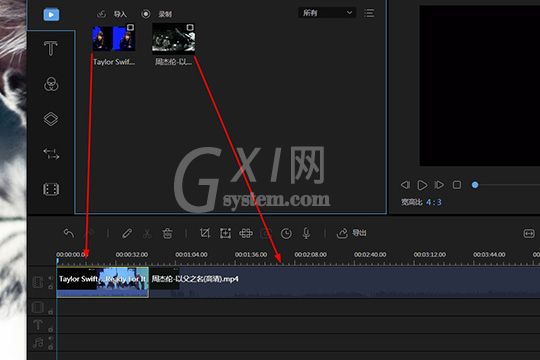Click the 00:01:04.00 ruler mark
The height and width of the screenshot is (360, 540).
click(x=191, y=255)
